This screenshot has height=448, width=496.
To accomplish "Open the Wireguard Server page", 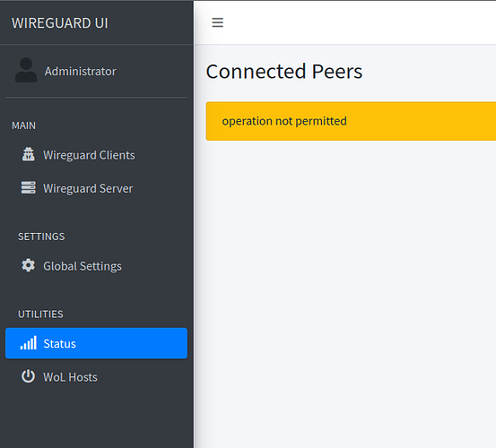I will (x=96, y=188).
